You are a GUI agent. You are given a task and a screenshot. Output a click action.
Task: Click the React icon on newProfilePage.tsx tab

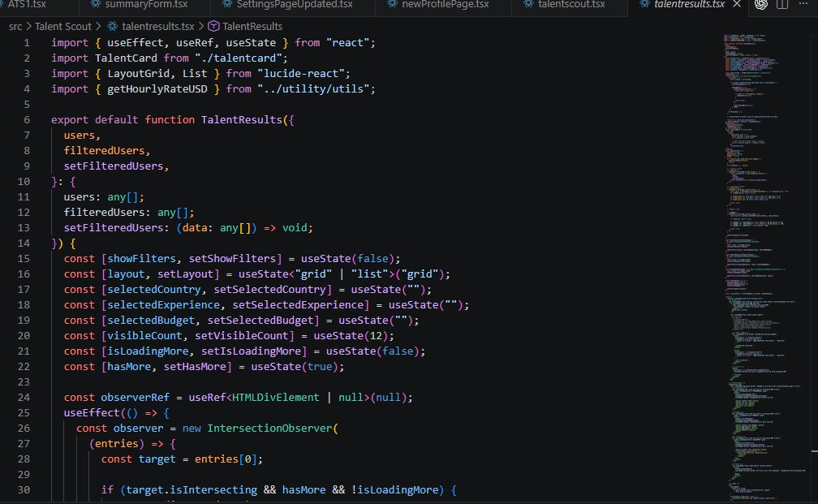pyautogui.click(x=392, y=4)
